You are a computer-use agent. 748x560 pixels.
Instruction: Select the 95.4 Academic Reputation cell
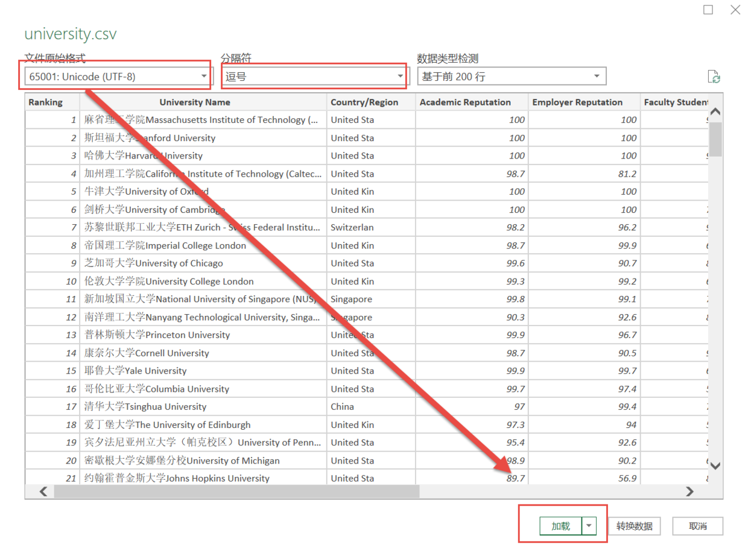tap(472, 442)
